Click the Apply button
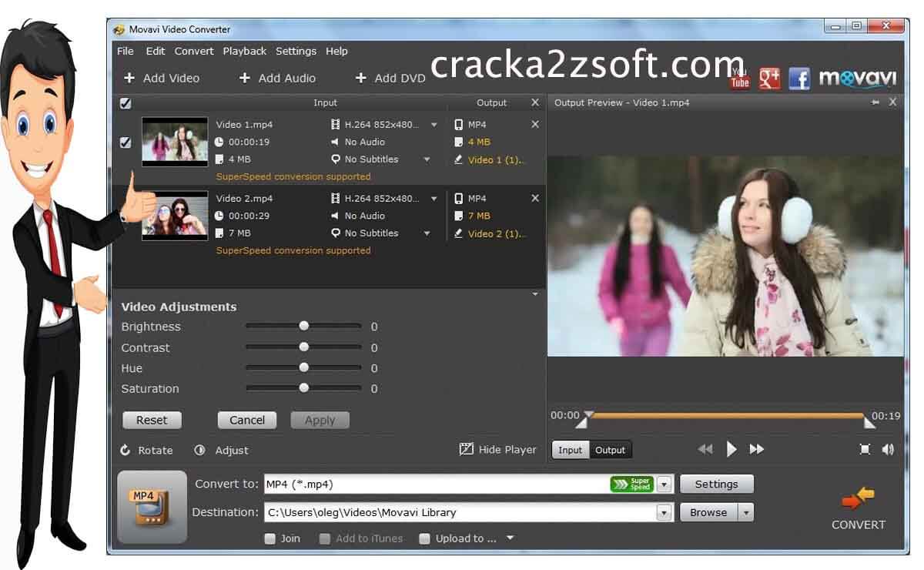The height and width of the screenshot is (570, 924). click(x=320, y=421)
